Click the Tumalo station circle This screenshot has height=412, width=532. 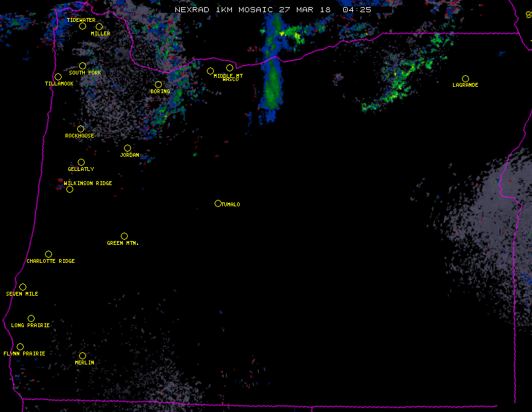pos(218,204)
